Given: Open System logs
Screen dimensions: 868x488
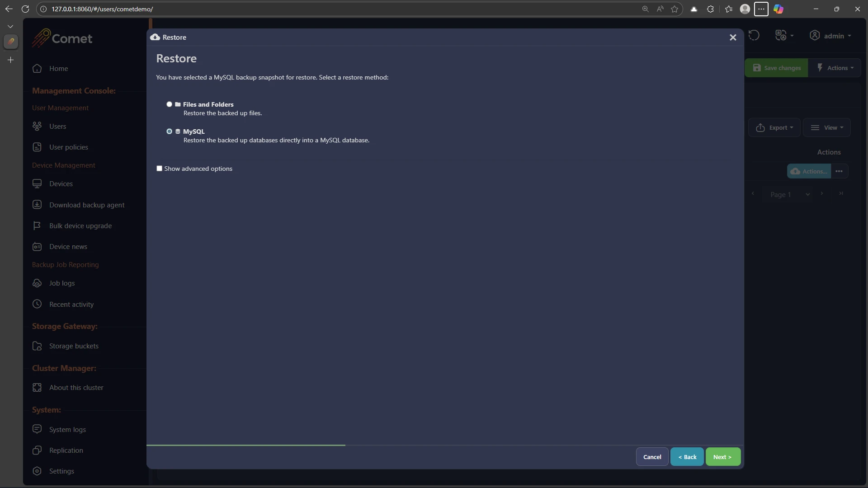Looking at the screenshot, I should pyautogui.click(x=67, y=430).
